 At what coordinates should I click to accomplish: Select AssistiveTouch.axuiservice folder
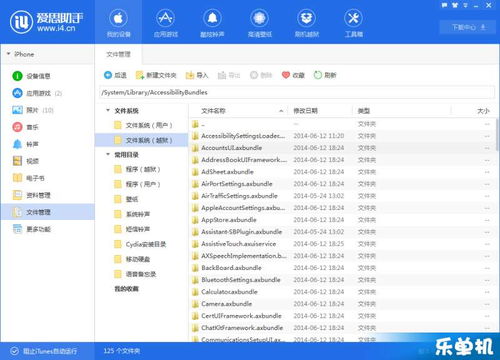click(342, 244)
